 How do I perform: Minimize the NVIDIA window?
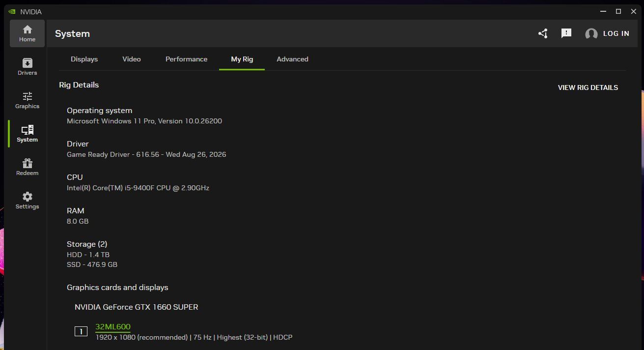(603, 11)
